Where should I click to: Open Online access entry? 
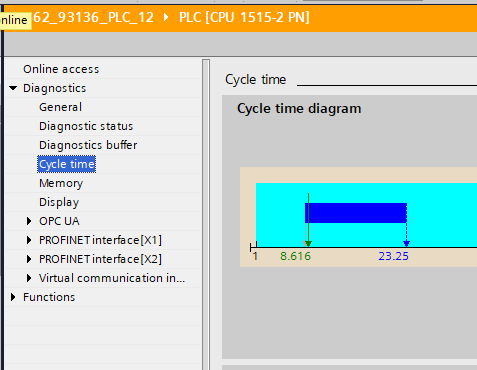pyautogui.click(x=61, y=69)
